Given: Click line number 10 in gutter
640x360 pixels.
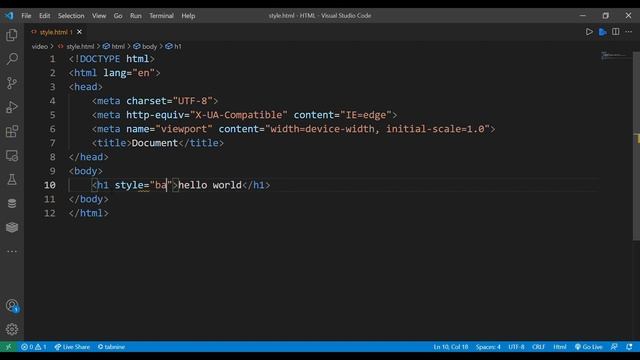Looking at the screenshot, I should tap(50, 185).
